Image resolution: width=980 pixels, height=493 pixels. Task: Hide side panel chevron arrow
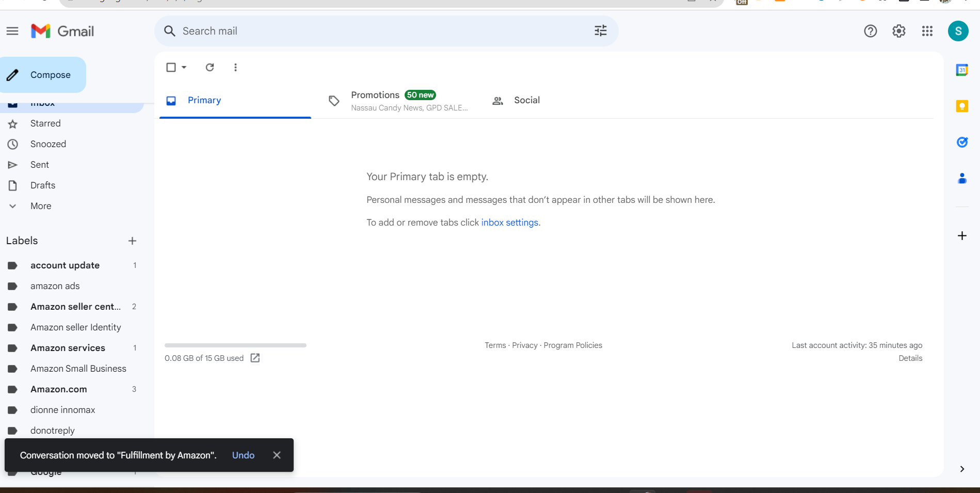tap(962, 469)
